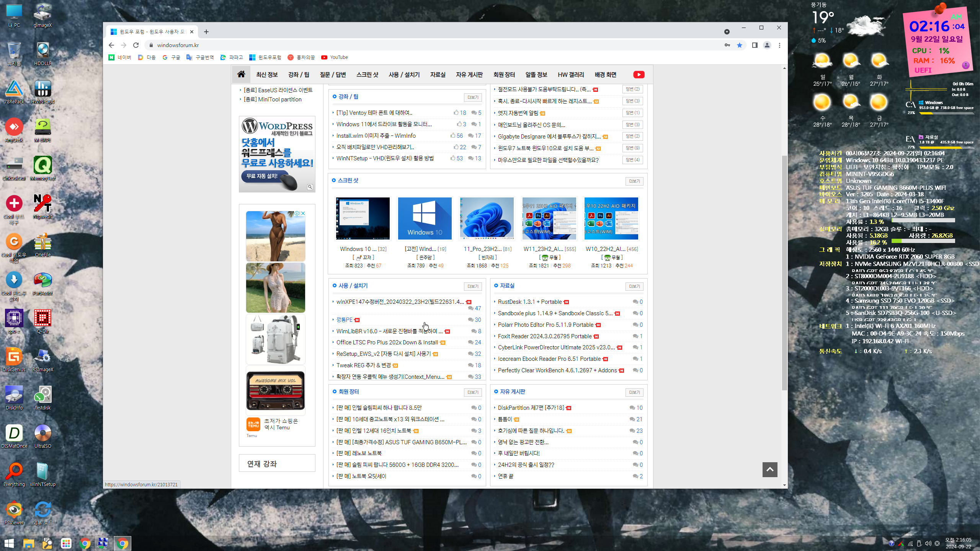This screenshot has width=980, height=551.
Task: Open 질문 / 답변 navigation menu
Action: pos(333,75)
